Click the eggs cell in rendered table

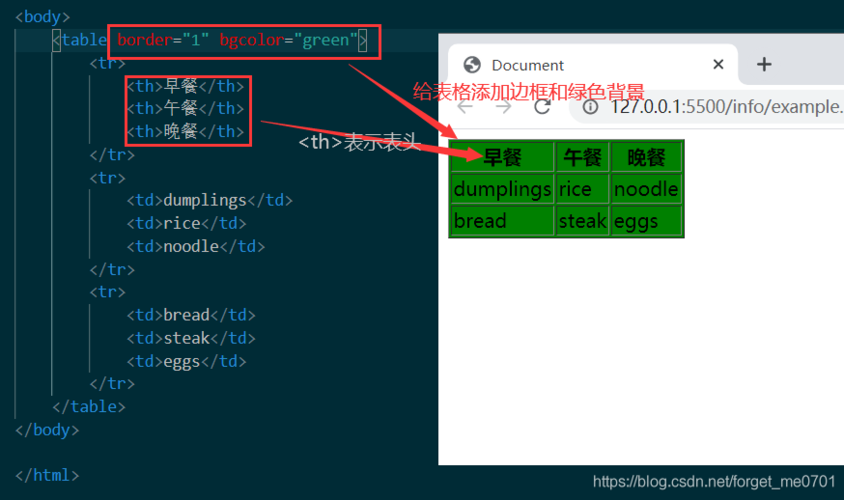(x=636, y=221)
